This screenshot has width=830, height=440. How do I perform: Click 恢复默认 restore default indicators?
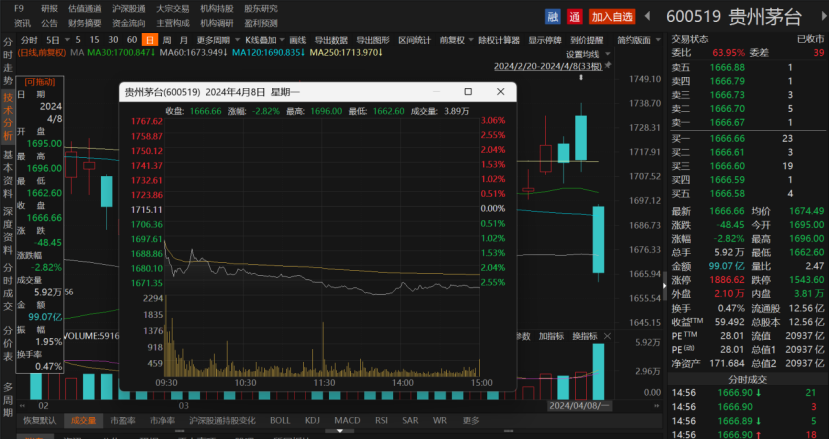40,420
